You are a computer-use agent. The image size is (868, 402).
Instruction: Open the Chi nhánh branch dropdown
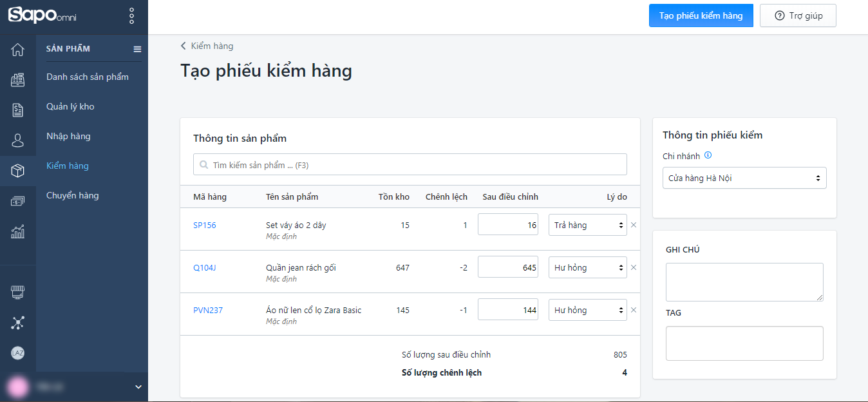point(744,178)
